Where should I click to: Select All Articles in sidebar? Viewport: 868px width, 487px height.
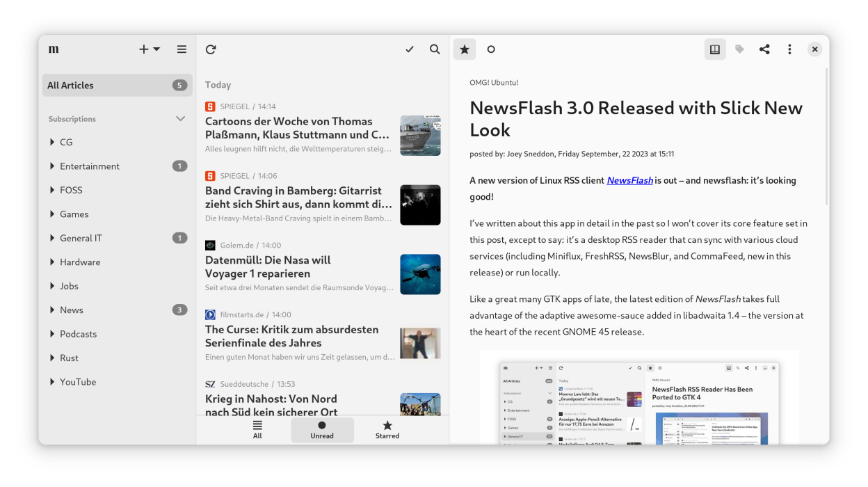pyautogui.click(x=118, y=85)
